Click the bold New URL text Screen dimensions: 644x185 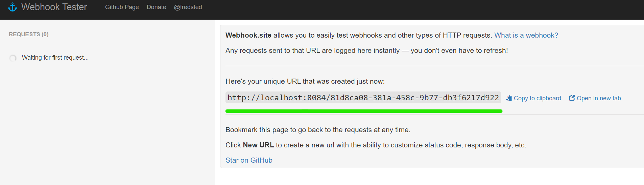258,145
